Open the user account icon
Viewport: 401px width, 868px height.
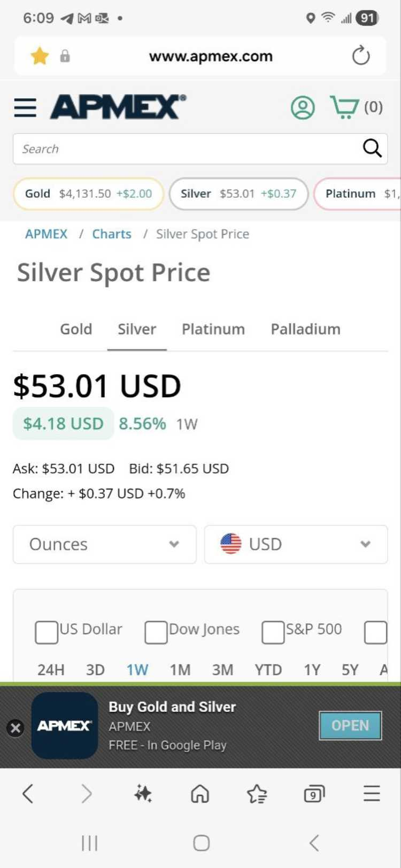(x=303, y=107)
